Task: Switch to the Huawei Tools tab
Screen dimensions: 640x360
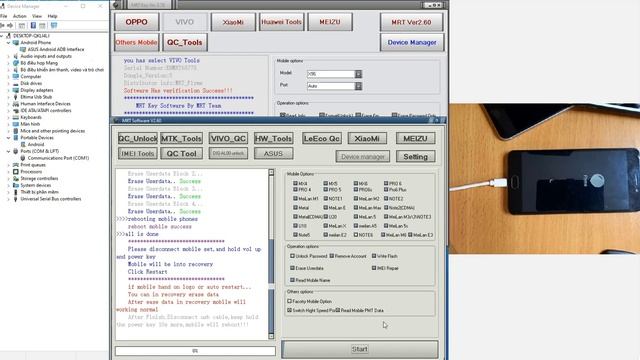Action: click(x=281, y=22)
